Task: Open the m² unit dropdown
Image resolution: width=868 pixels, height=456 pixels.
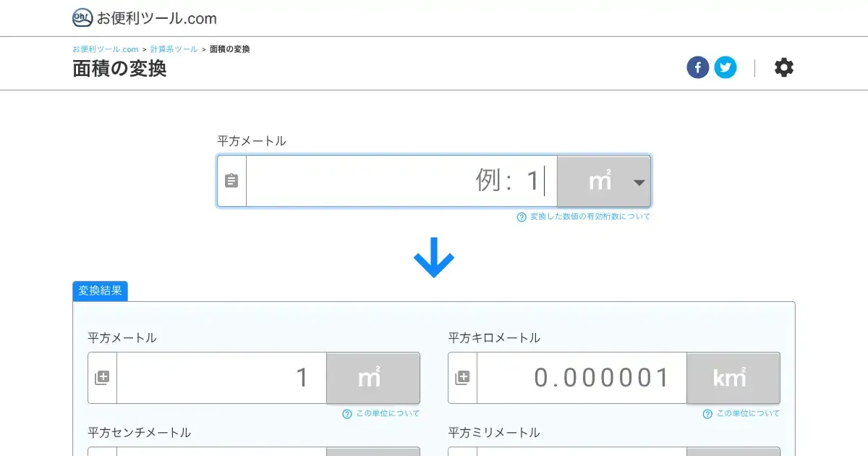Action: (604, 181)
